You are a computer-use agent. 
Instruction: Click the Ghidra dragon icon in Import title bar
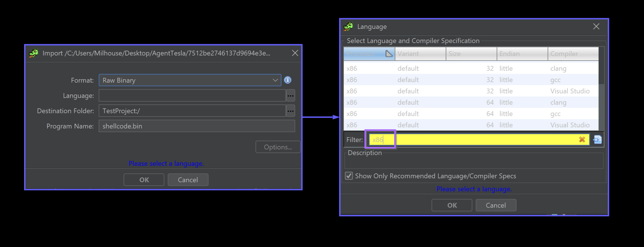pos(34,53)
